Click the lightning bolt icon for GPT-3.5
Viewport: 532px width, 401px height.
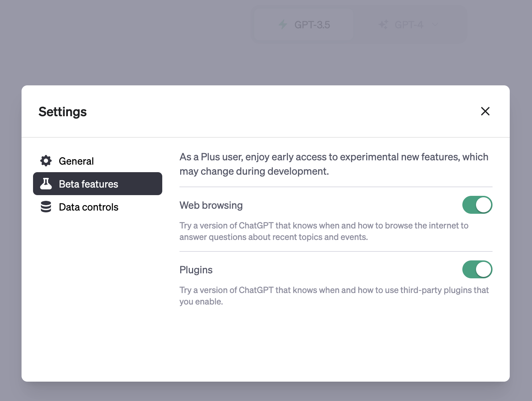tap(283, 25)
